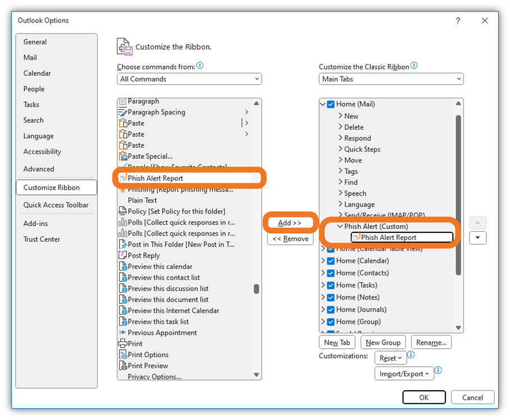Open the Choose commands from dropdown
510x420 pixels.
pyautogui.click(x=189, y=79)
